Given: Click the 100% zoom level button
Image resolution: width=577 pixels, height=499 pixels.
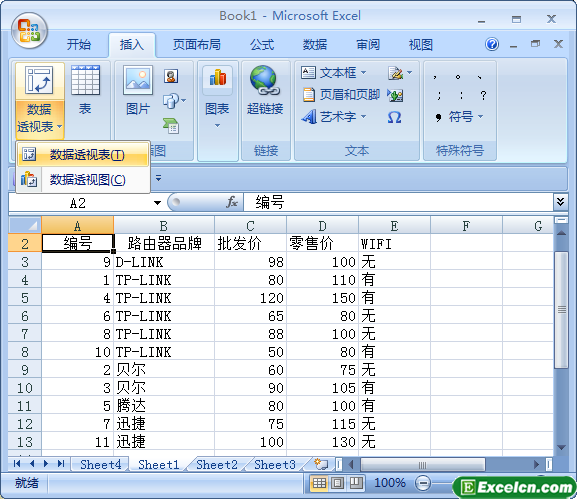Looking at the screenshot, I should 390,483.
